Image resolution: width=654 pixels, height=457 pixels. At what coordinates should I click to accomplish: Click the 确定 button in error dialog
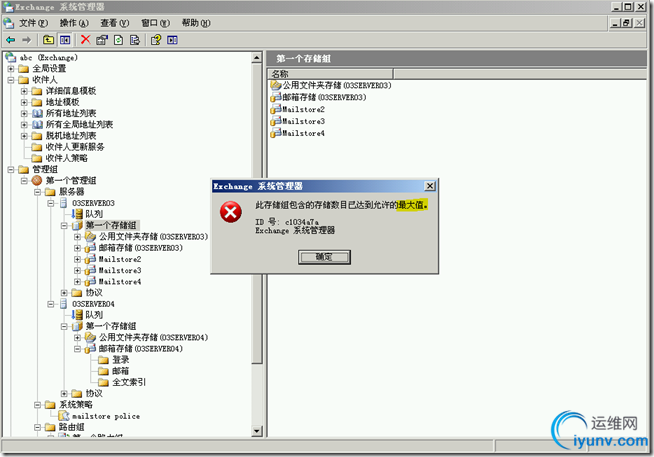pyautogui.click(x=324, y=257)
